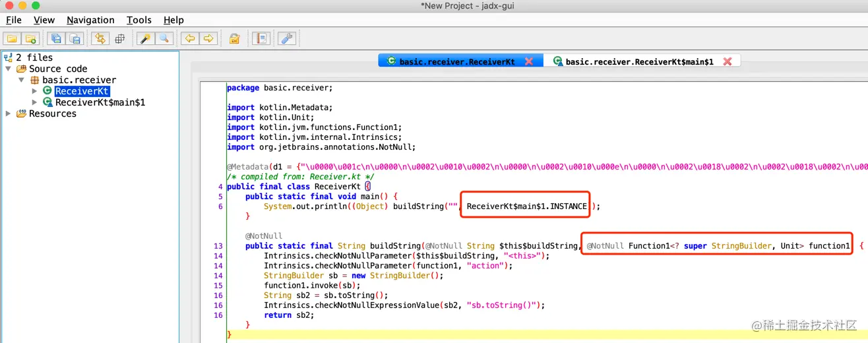Open Class search via magnifier icon
The width and height of the screenshot is (868, 343).
(164, 38)
